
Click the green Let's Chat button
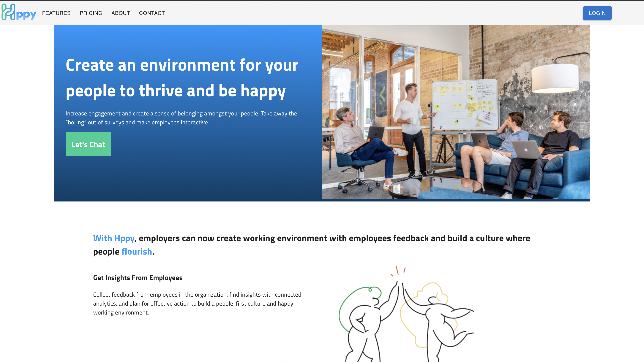[x=88, y=144]
